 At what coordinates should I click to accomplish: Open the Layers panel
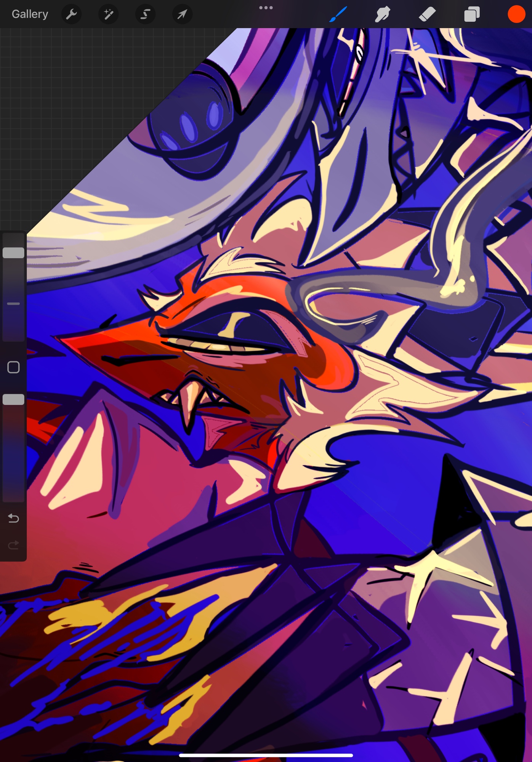(x=472, y=14)
